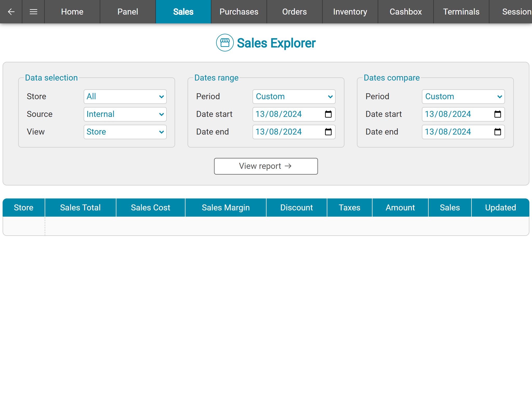Sort by the Discount column header
Image resolution: width=532 pixels, height=399 pixels.
297,208
